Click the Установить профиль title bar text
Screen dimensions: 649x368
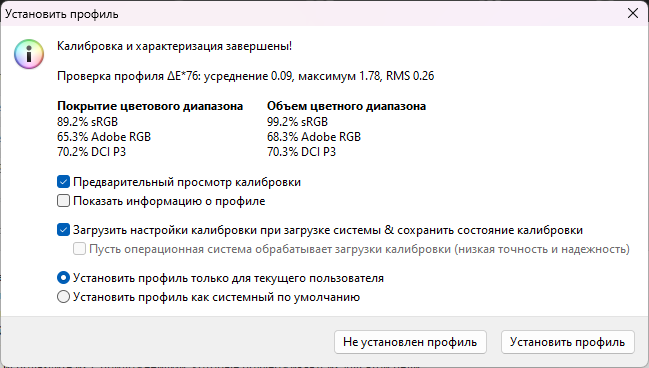point(62,14)
